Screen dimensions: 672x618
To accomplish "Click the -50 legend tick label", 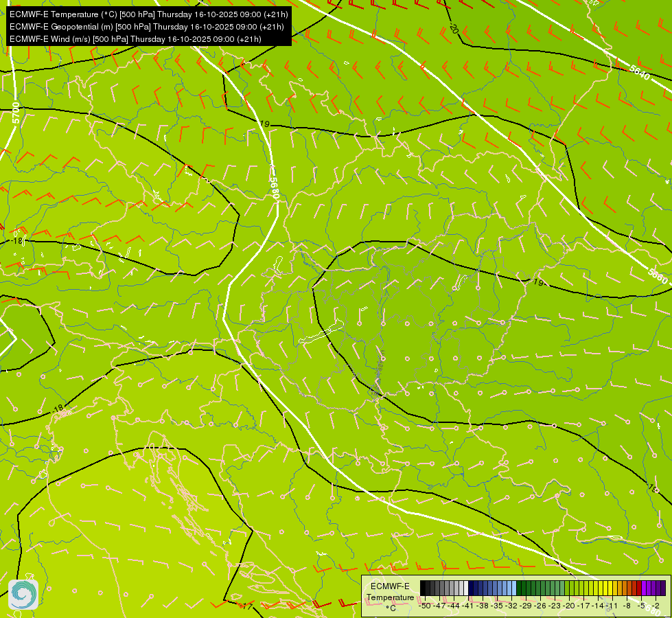I will [425, 606].
